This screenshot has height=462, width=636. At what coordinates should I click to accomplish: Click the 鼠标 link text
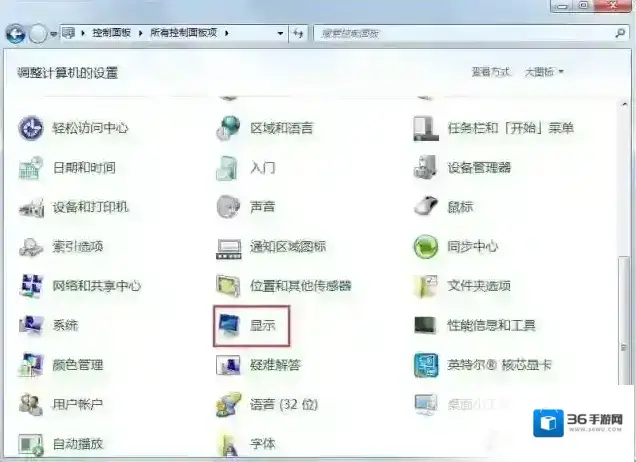coord(460,207)
